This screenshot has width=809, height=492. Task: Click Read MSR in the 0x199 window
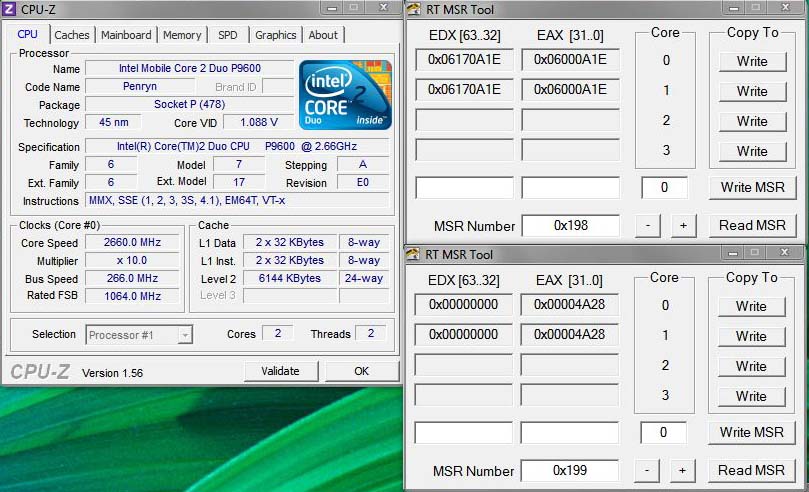coord(751,470)
